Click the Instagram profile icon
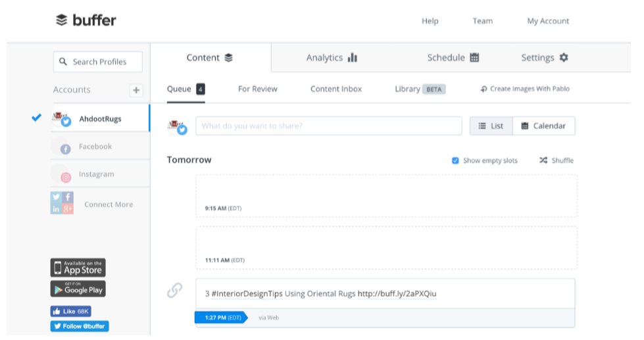The width and height of the screenshot is (644, 340). click(66, 178)
